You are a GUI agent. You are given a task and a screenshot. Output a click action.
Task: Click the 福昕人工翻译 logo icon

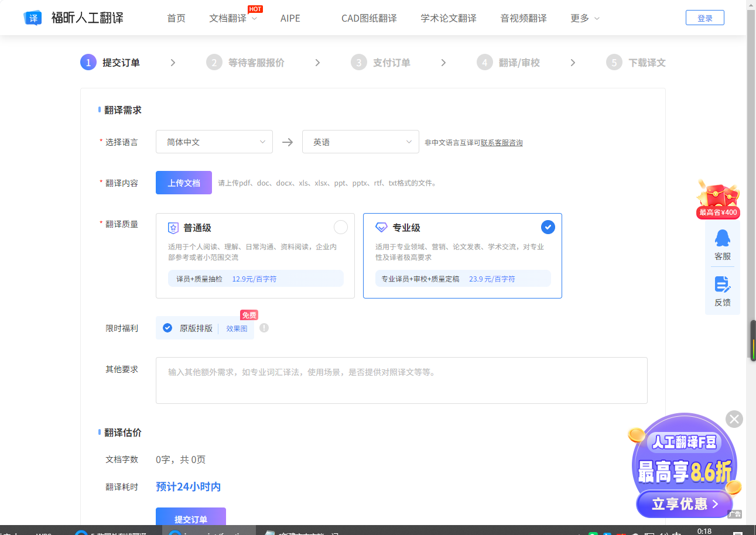click(x=33, y=18)
